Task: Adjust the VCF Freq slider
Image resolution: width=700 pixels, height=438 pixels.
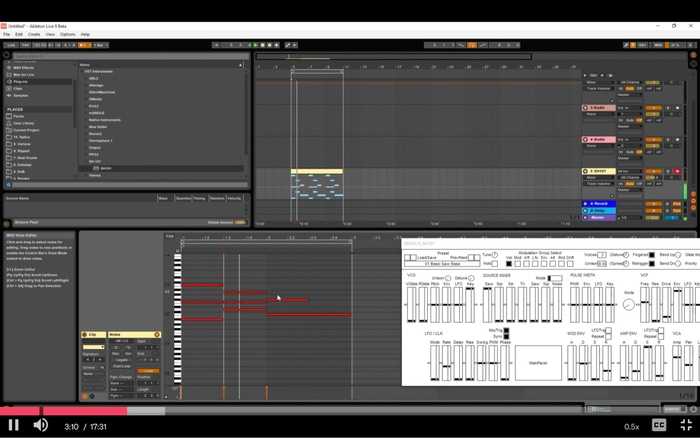Action: coord(645,305)
